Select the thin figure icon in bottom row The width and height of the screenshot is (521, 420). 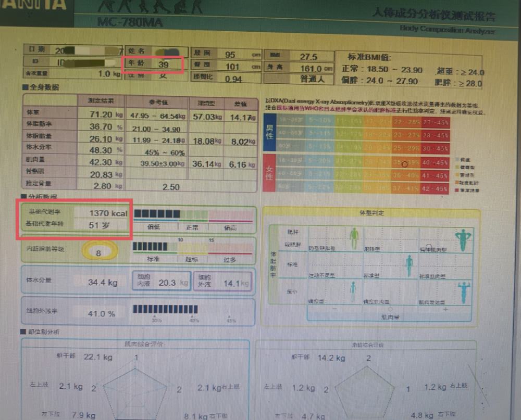(x=353, y=291)
